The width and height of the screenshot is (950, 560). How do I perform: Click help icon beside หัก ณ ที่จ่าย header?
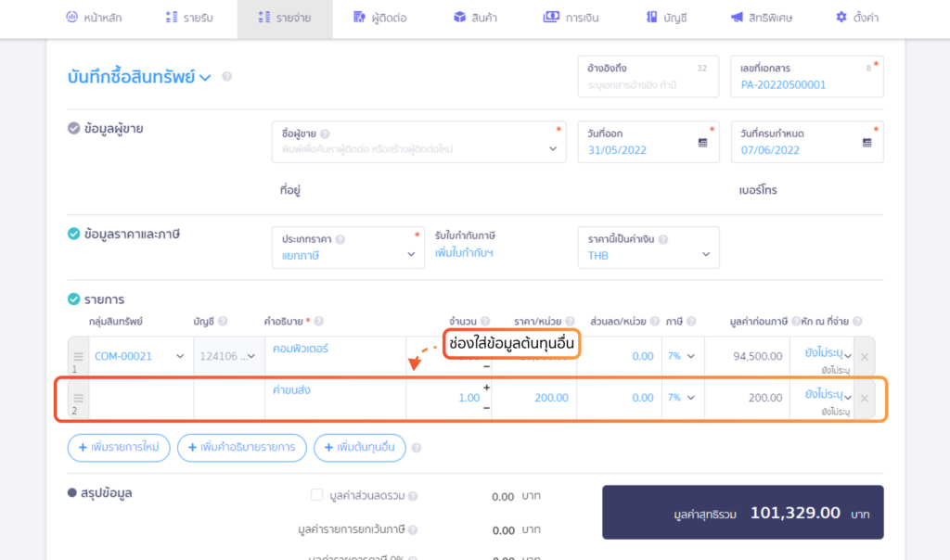pos(858,322)
